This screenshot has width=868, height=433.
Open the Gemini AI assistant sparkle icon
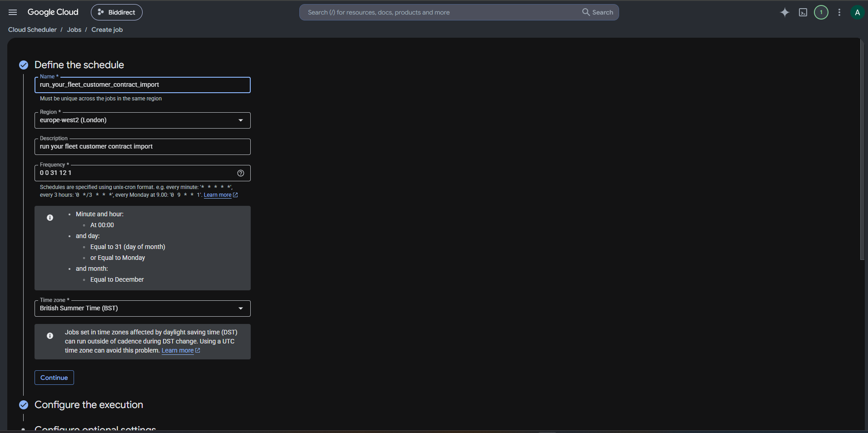pyautogui.click(x=784, y=12)
